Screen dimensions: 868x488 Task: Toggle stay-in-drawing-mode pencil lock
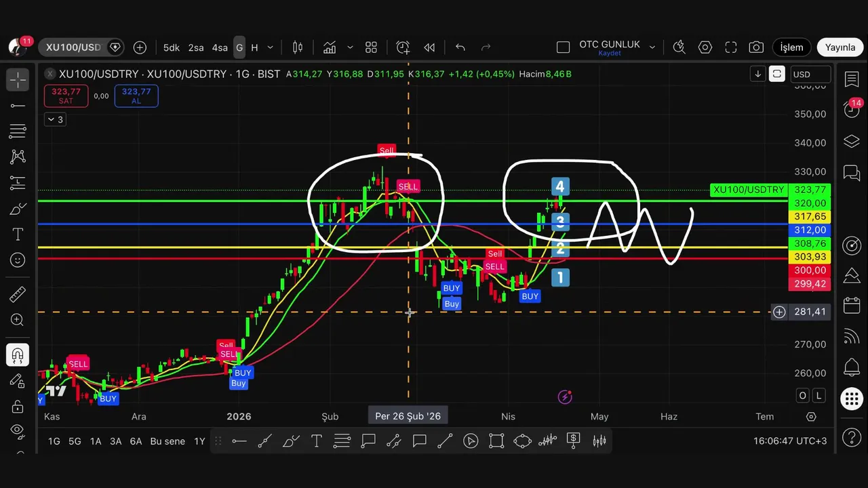[18, 381]
